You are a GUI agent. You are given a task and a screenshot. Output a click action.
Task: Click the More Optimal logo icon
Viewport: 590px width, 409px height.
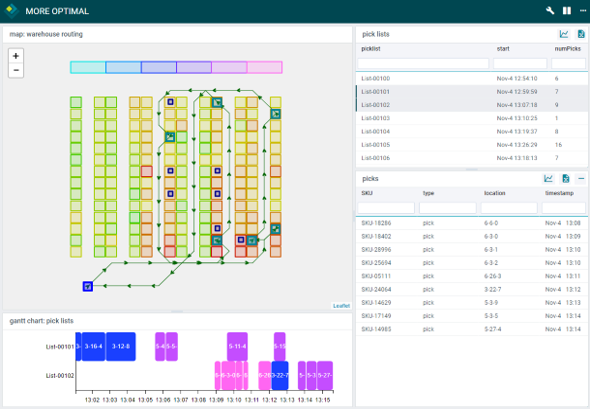coord(12,11)
